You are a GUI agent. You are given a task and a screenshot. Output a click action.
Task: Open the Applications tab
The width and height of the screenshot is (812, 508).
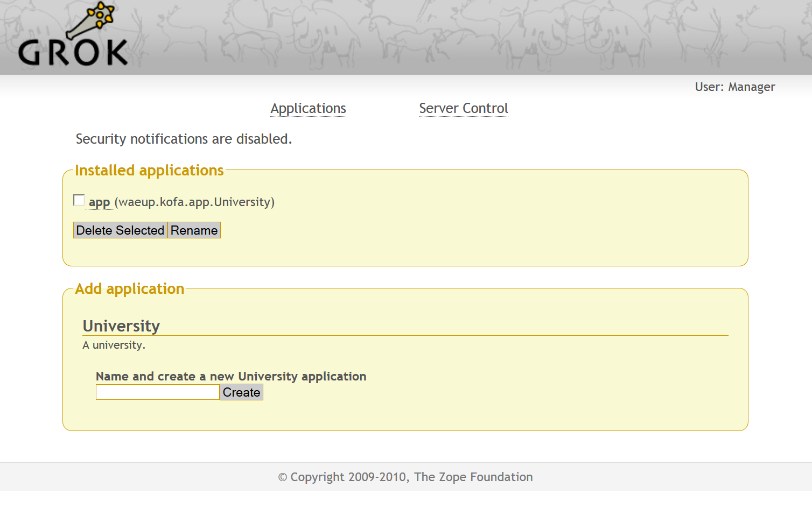pos(308,108)
